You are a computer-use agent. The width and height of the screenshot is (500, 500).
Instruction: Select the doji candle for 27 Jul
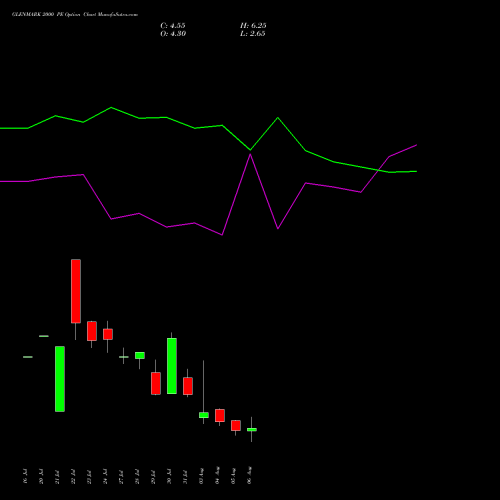pyautogui.click(x=124, y=357)
